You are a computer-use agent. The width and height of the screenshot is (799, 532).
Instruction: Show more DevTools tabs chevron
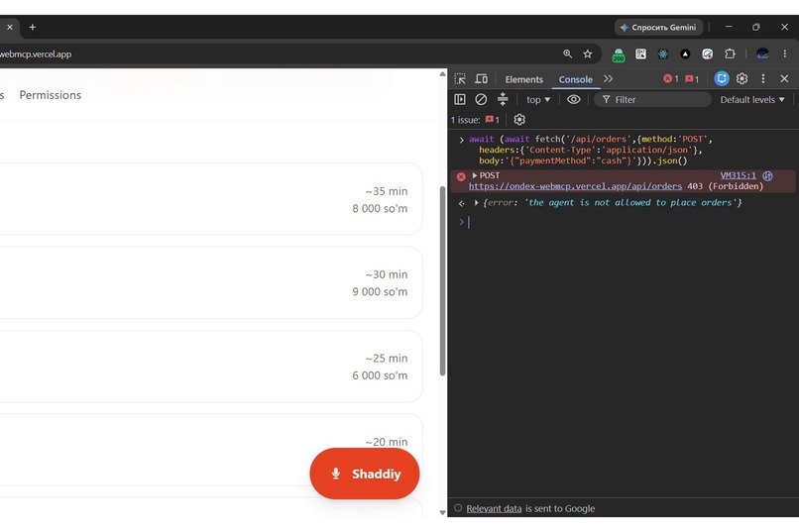pos(608,79)
